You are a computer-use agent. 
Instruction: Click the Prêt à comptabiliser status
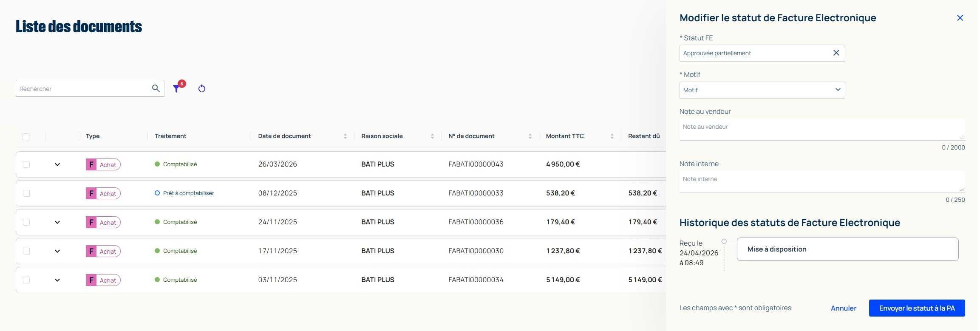184,193
